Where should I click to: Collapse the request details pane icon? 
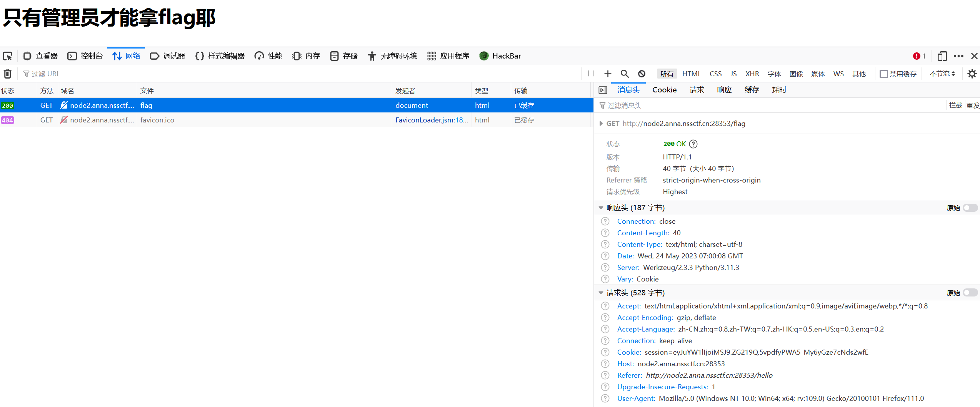click(603, 90)
